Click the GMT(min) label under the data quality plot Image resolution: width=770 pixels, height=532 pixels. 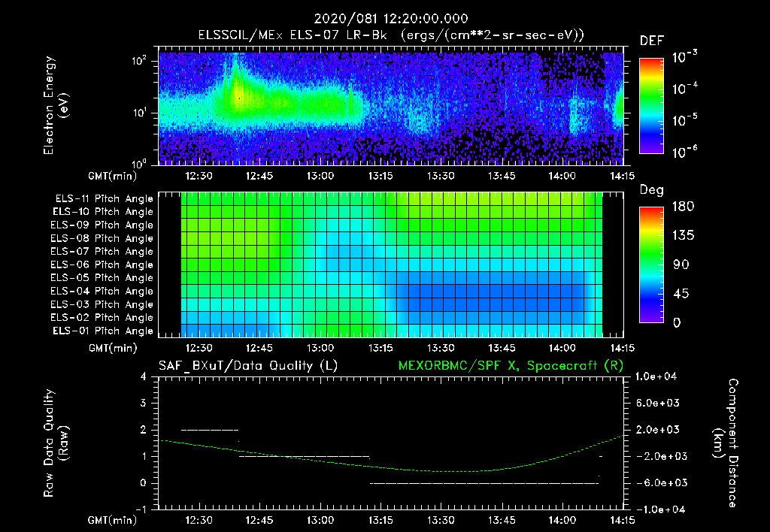pyautogui.click(x=113, y=520)
